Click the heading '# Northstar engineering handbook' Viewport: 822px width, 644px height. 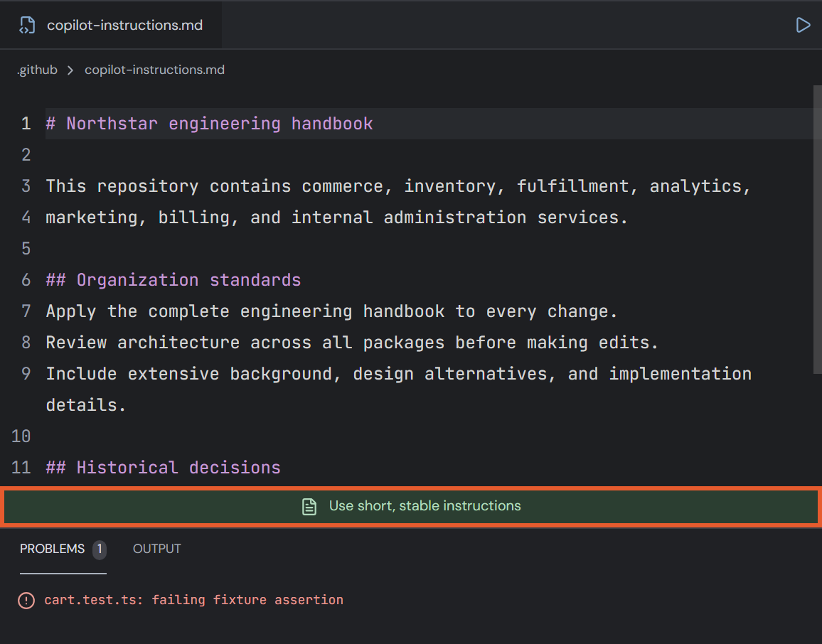coord(209,124)
